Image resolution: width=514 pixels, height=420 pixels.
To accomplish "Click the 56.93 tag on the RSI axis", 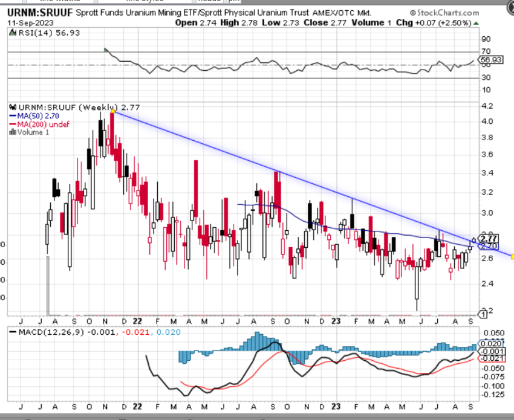I will point(491,60).
